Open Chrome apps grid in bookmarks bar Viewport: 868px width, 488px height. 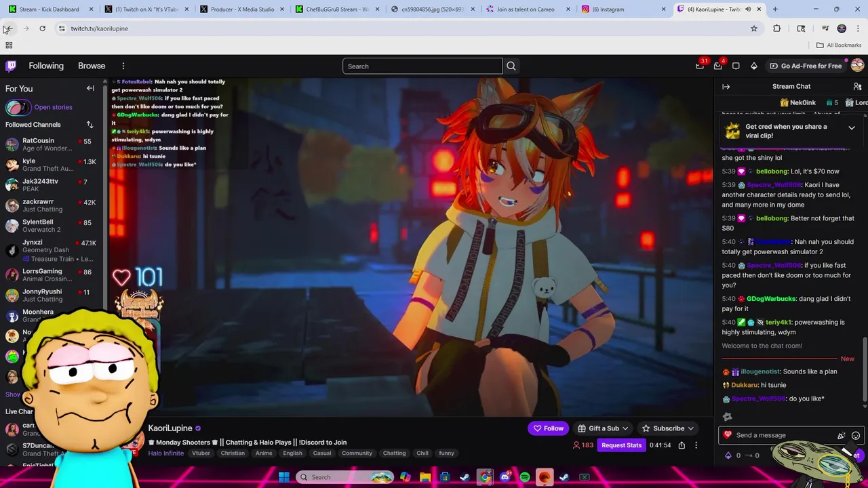(x=9, y=45)
